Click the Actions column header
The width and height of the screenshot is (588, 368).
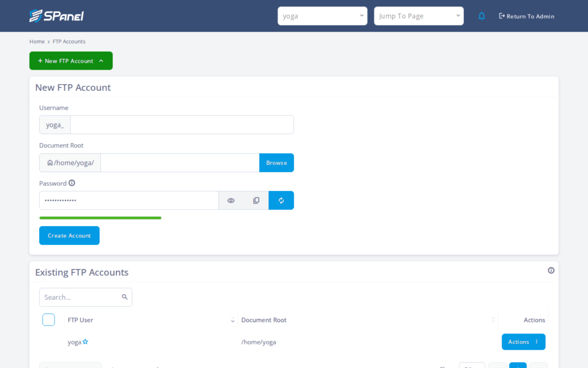tap(534, 320)
